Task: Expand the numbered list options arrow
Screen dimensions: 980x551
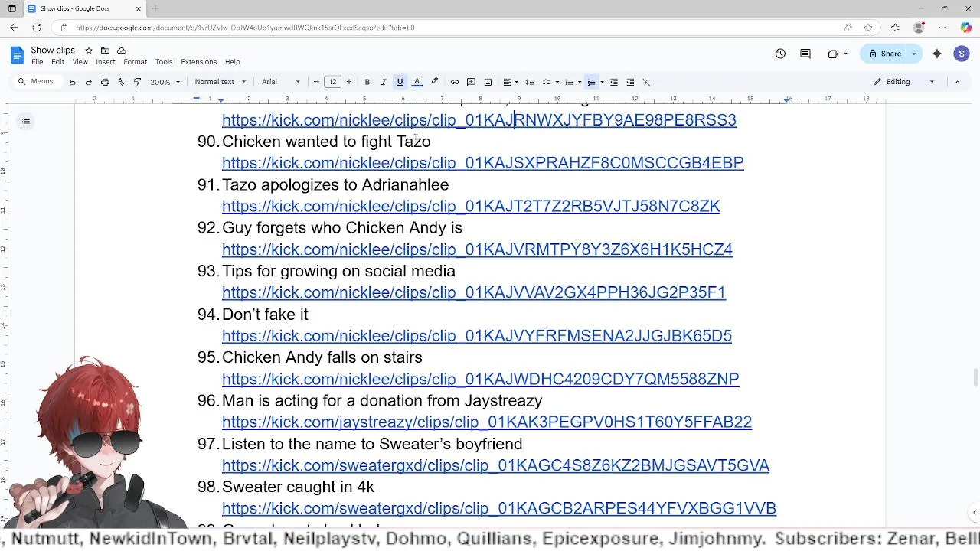Action: click(602, 82)
